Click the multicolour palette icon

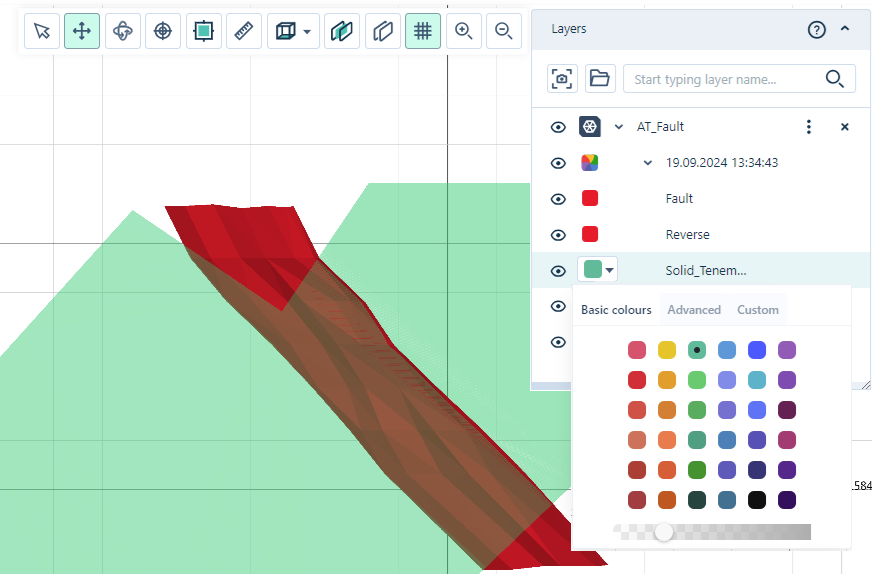[589, 162]
